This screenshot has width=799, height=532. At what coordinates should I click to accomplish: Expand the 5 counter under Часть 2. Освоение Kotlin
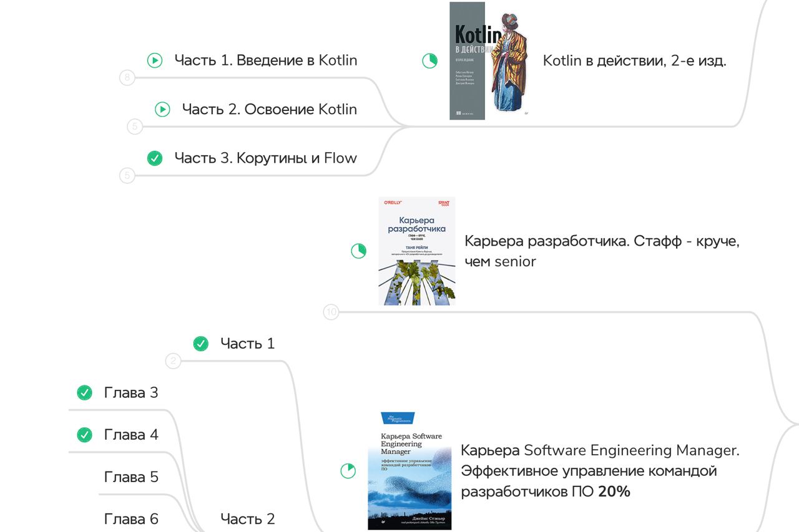134,127
